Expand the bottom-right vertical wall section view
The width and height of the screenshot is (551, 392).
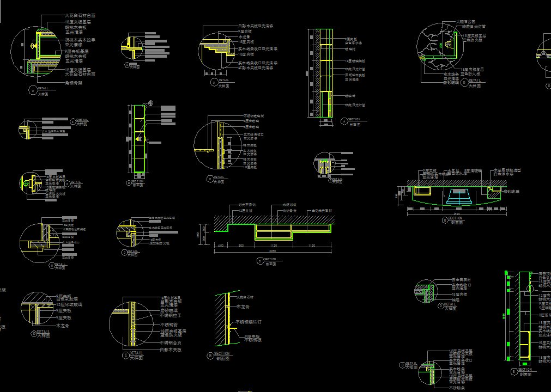(520, 321)
